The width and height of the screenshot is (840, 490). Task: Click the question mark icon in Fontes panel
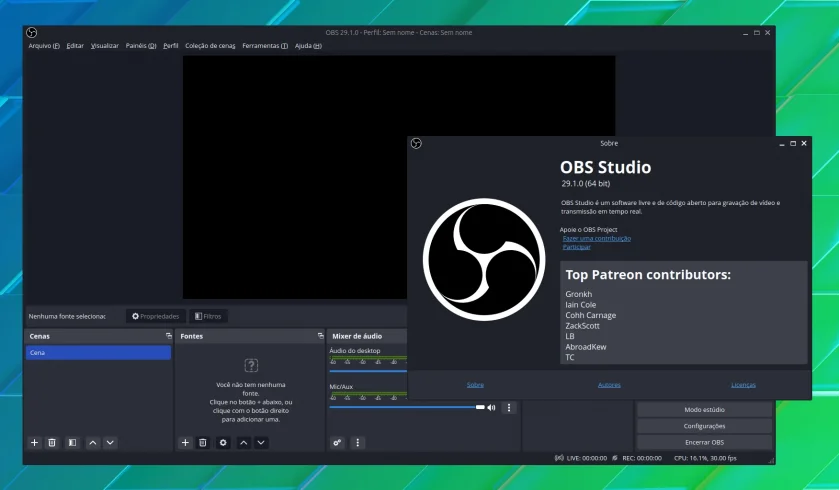[251, 366]
